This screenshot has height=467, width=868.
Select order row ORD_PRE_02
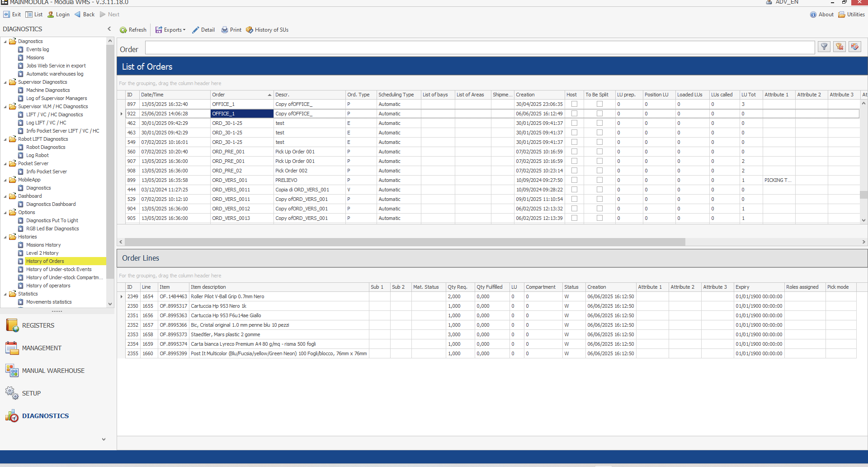(492, 171)
